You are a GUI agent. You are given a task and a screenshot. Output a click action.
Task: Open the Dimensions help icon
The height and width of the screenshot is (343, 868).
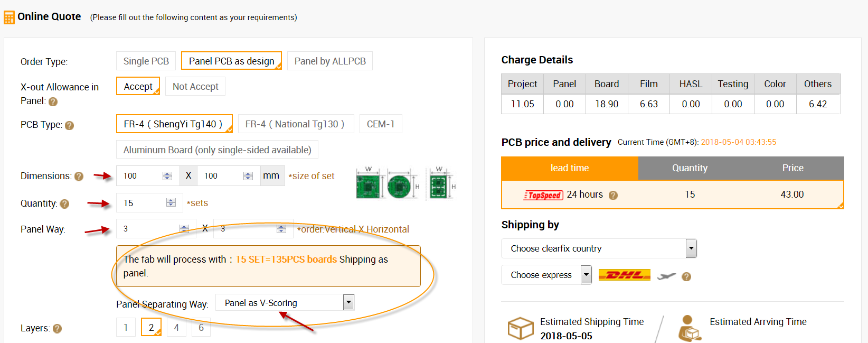[79, 177]
